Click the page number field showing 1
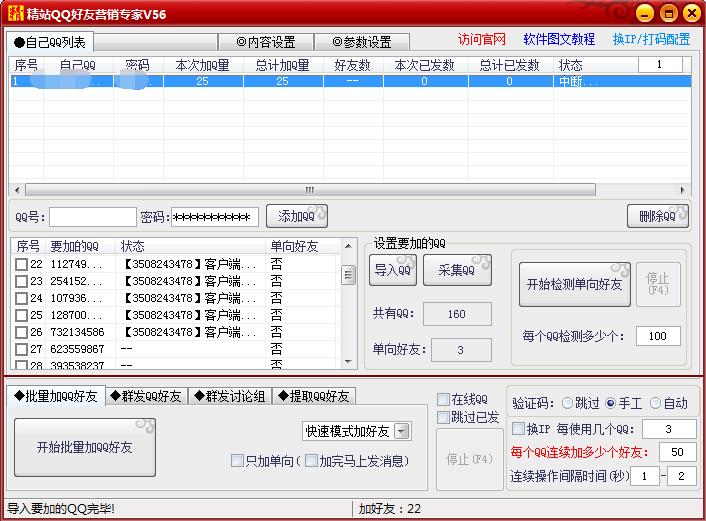706x521 pixels. click(x=660, y=64)
